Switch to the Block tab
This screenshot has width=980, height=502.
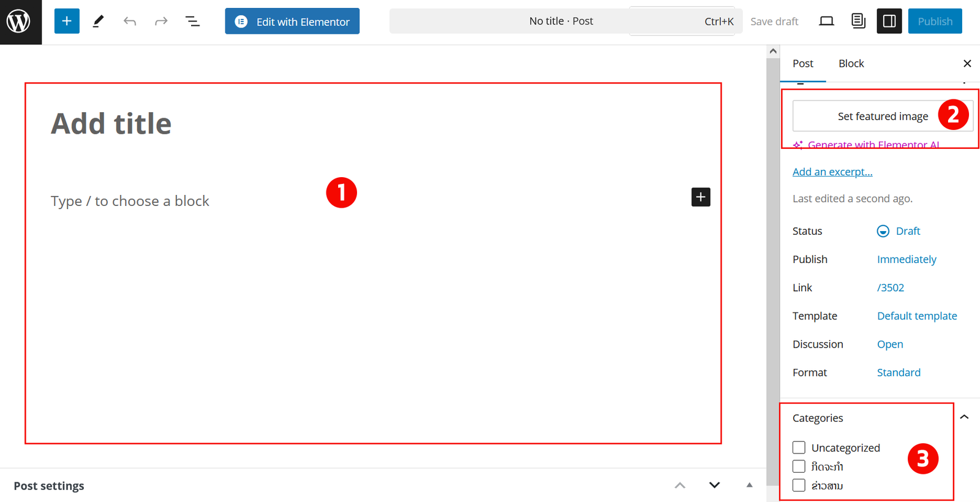click(851, 64)
